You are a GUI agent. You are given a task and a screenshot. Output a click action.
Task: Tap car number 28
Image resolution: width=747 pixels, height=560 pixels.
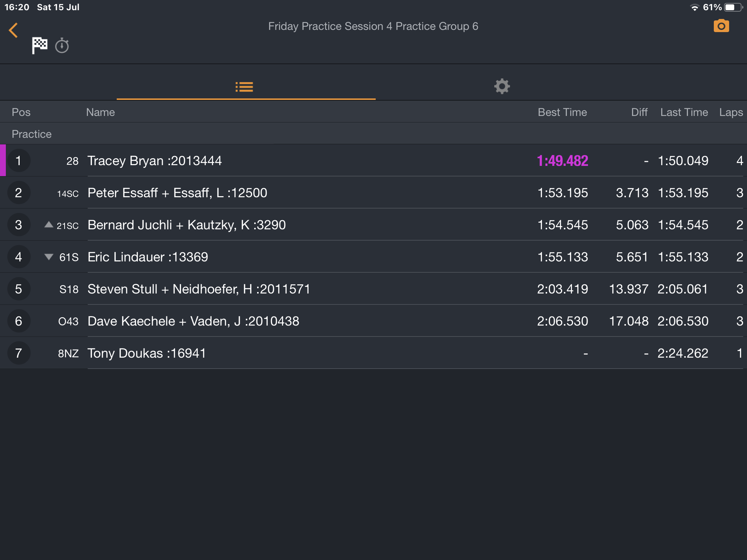click(72, 161)
